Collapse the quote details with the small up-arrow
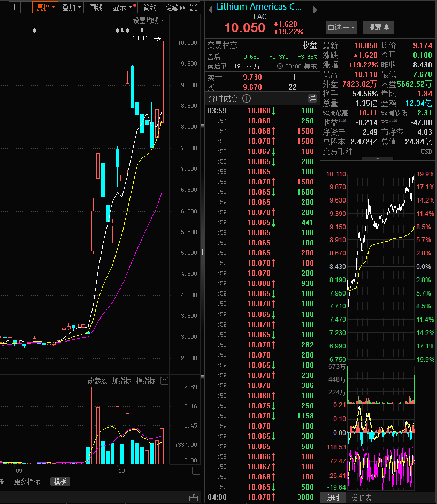Viewport: 437px width, 504px height. point(378,158)
